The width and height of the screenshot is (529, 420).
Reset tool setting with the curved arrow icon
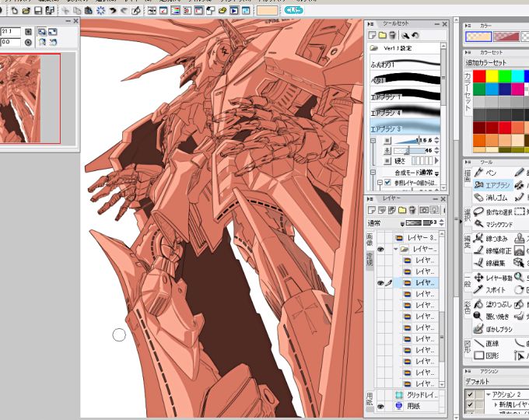coord(415,35)
